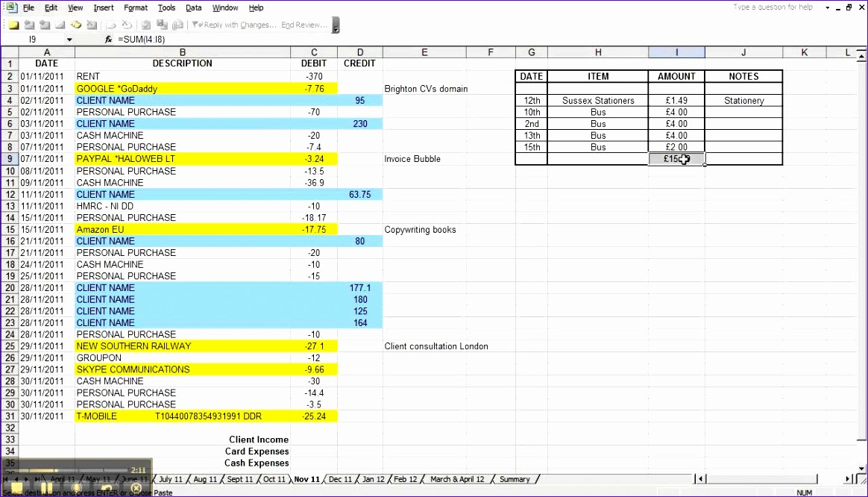
Task: Open the File menu
Action: coord(28,7)
